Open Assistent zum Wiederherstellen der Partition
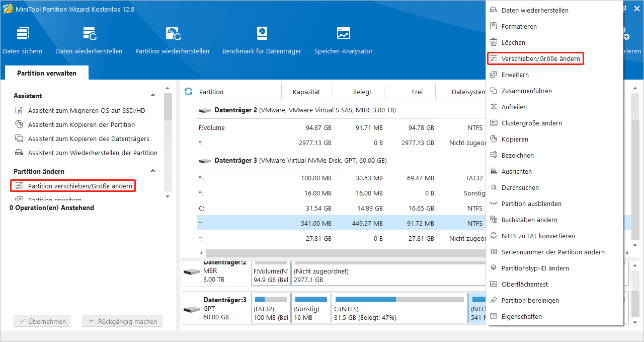 point(86,153)
